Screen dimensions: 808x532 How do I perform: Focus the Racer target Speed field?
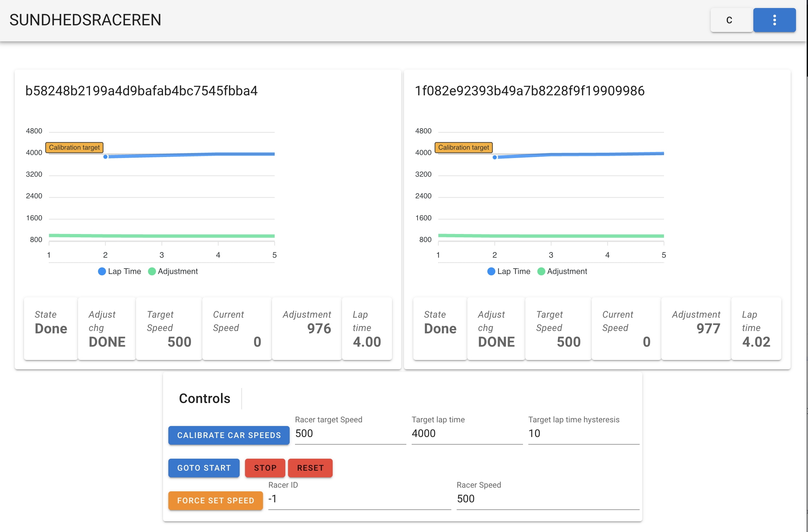click(x=350, y=434)
